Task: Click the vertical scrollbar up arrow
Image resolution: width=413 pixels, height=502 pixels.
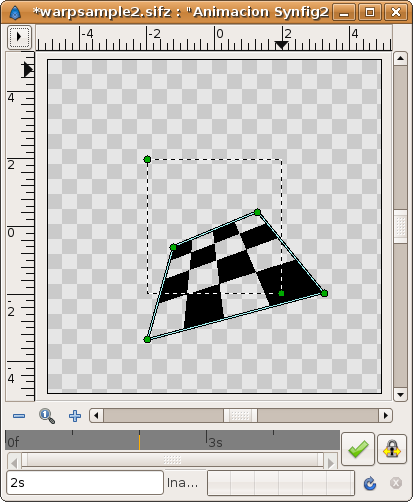Action: (400, 59)
